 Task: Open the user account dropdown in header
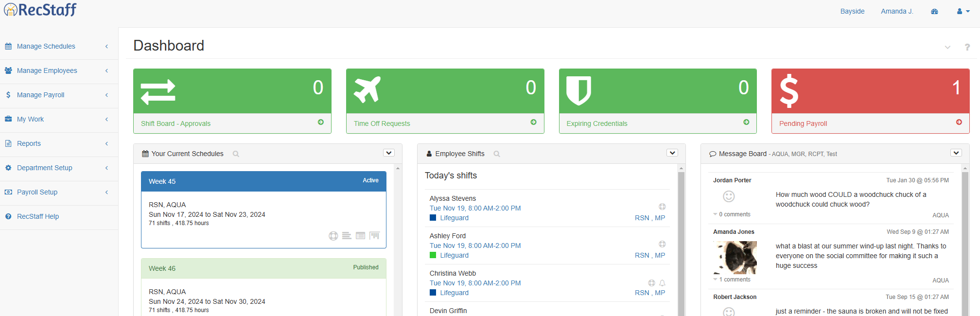click(x=963, y=11)
